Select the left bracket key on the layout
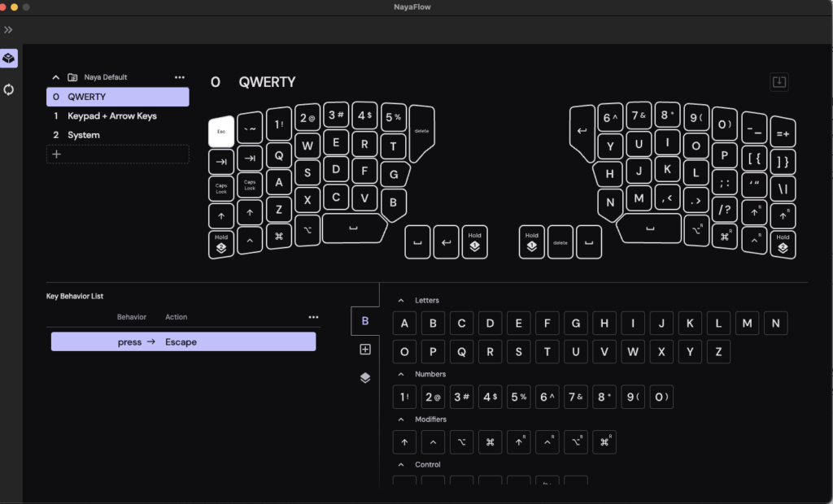The image size is (833, 504). [754, 159]
